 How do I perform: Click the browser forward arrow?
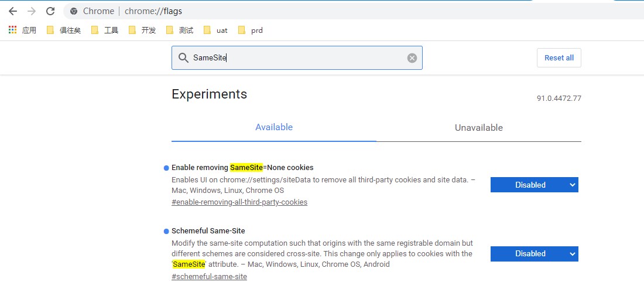tap(32, 11)
